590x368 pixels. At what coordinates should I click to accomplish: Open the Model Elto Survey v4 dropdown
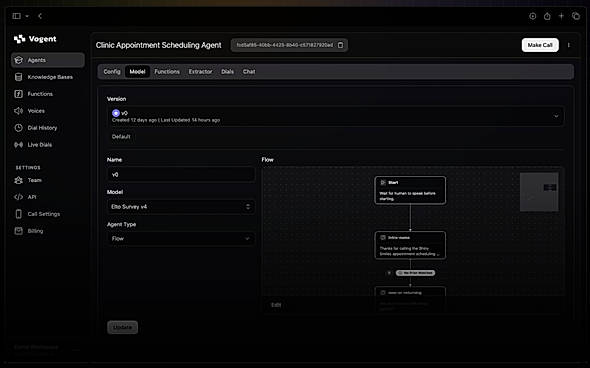(181, 207)
